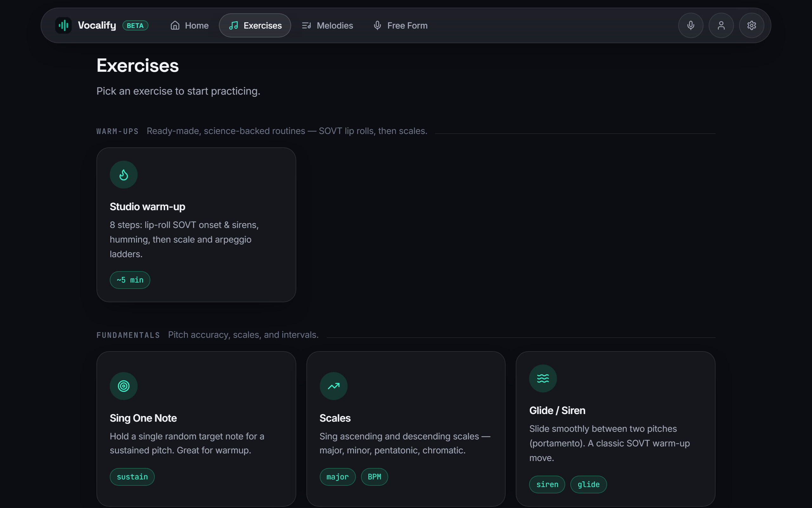
Task: Click 'Ready-made, science-backed routines' subtitle
Action: [x=287, y=131]
